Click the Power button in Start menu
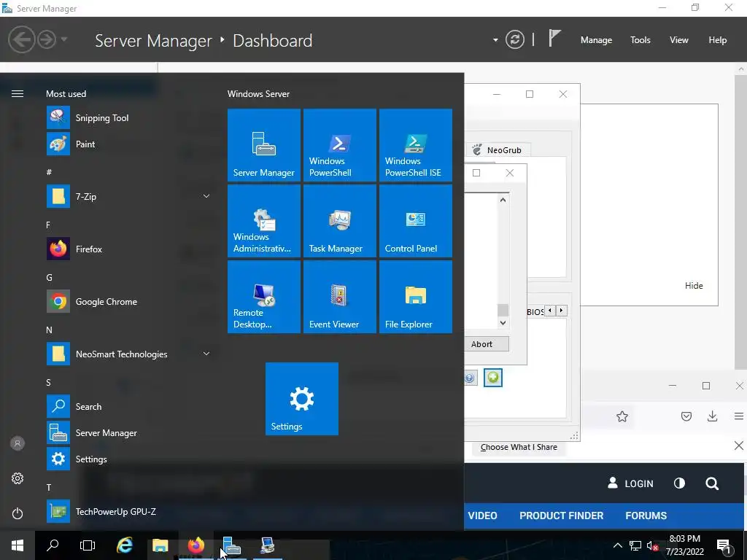Viewport: 747px width, 560px height. tap(18, 513)
